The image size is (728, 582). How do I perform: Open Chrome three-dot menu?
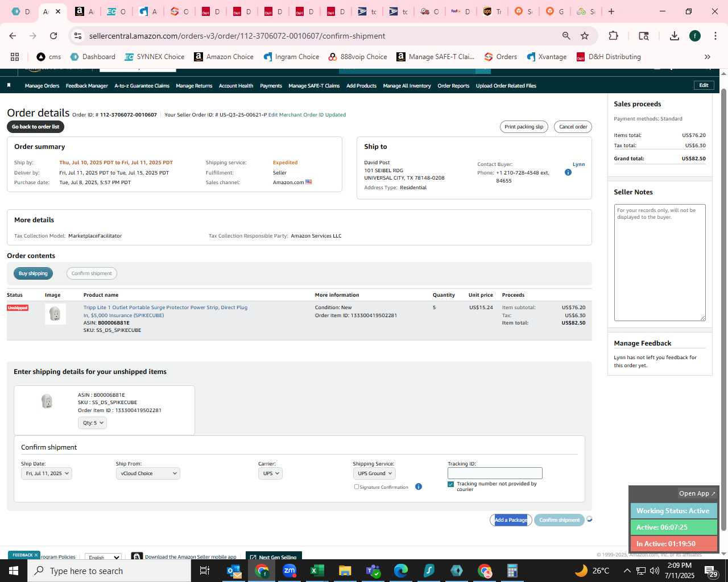pos(715,36)
